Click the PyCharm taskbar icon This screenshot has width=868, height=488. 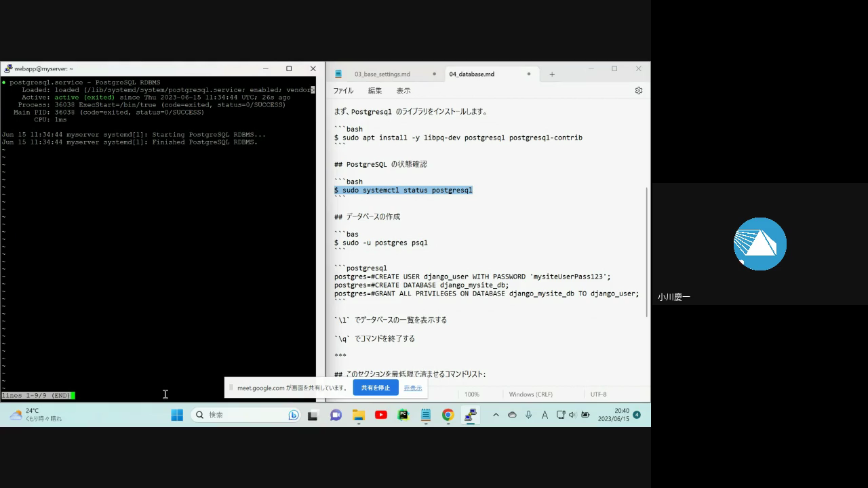(x=403, y=415)
